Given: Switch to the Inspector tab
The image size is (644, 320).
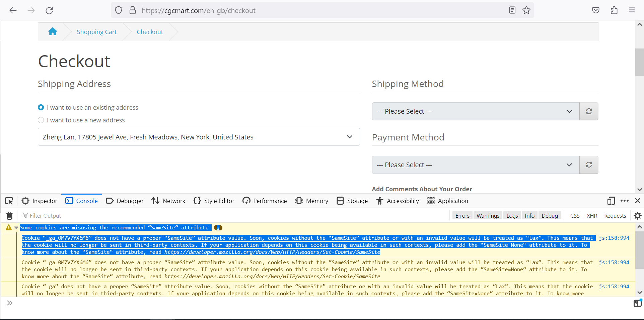Looking at the screenshot, I should point(40,201).
